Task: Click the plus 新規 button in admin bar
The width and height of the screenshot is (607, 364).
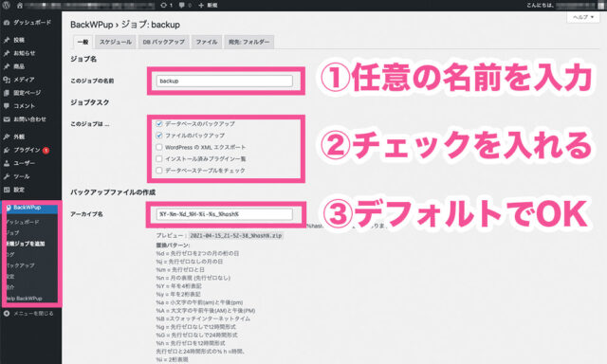Action: pyautogui.click(x=208, y=6)
